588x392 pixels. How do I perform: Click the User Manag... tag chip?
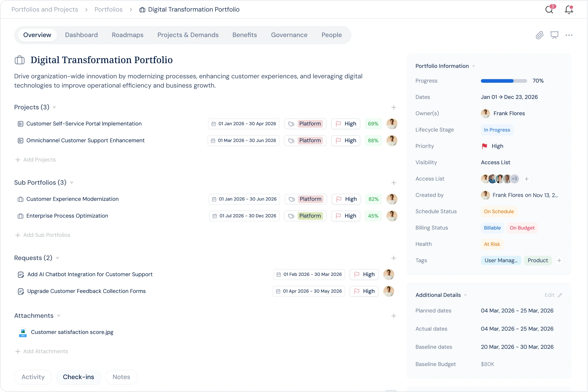(x=501, y=260)
